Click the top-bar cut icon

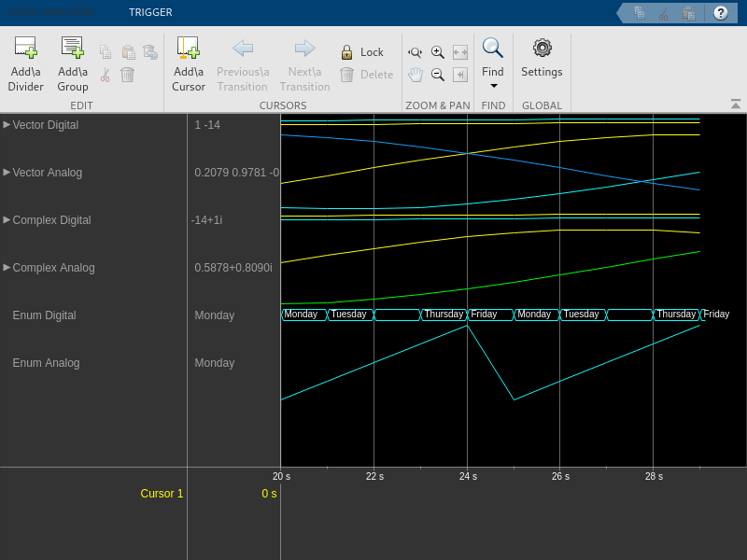pyautogui.click(x=664, y=13)
